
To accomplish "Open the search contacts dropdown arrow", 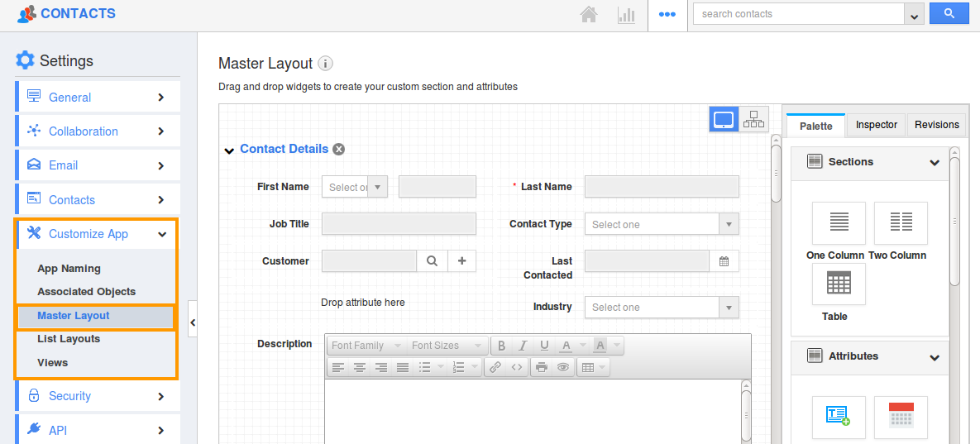I will click(x=914, y=14).
